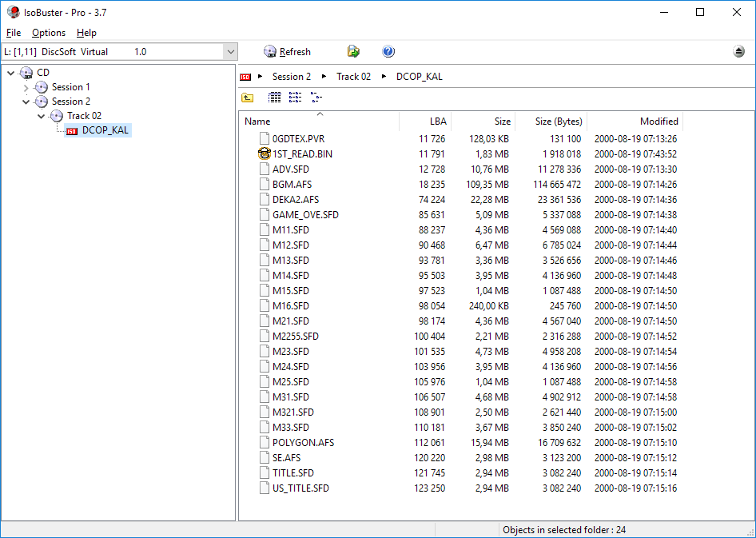Sort by the Size (Bytes) column header
This screenshot has width=756, height=538.
551,121
